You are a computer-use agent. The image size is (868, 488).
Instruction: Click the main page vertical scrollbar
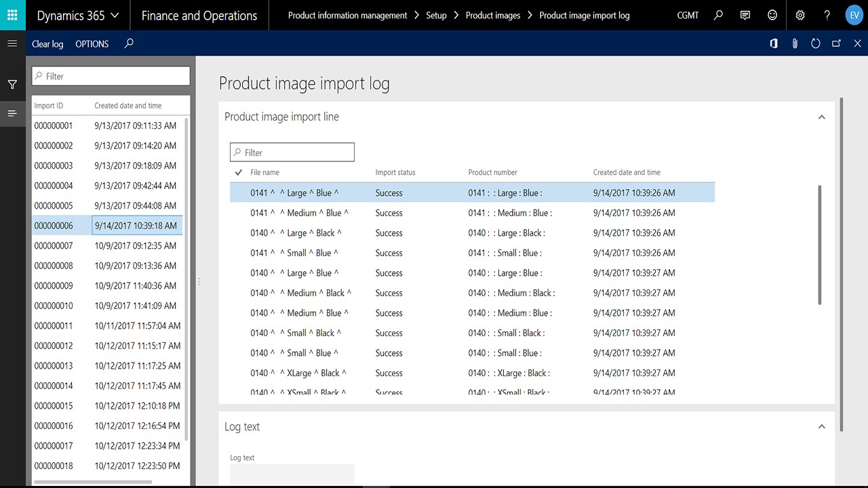[842, 264]
